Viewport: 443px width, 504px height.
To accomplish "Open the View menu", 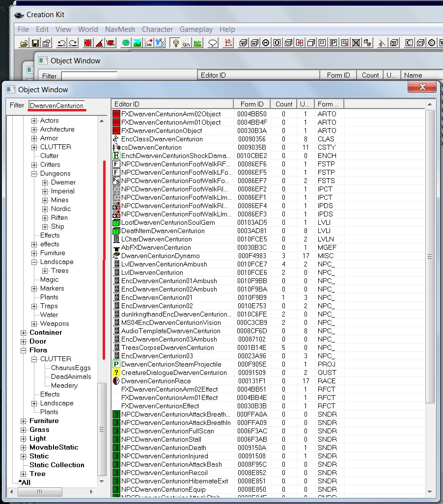I will (63, 29).
